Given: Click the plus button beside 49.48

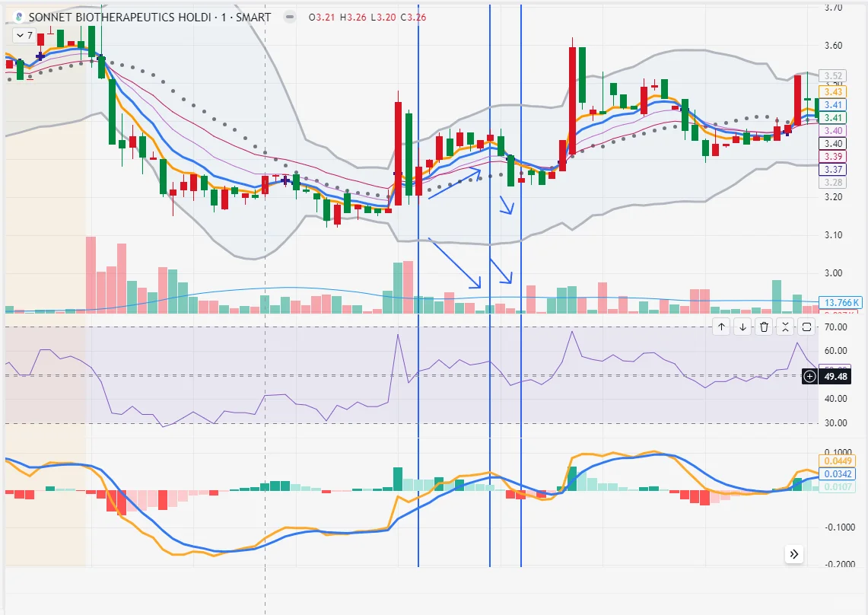Looking at the screenshot, I should click(x=810, y=377).
